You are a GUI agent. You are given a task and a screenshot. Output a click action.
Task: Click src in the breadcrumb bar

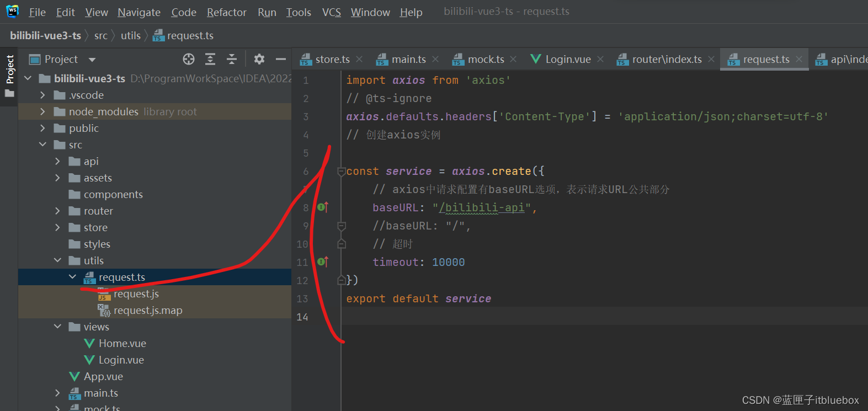point(101,35)
